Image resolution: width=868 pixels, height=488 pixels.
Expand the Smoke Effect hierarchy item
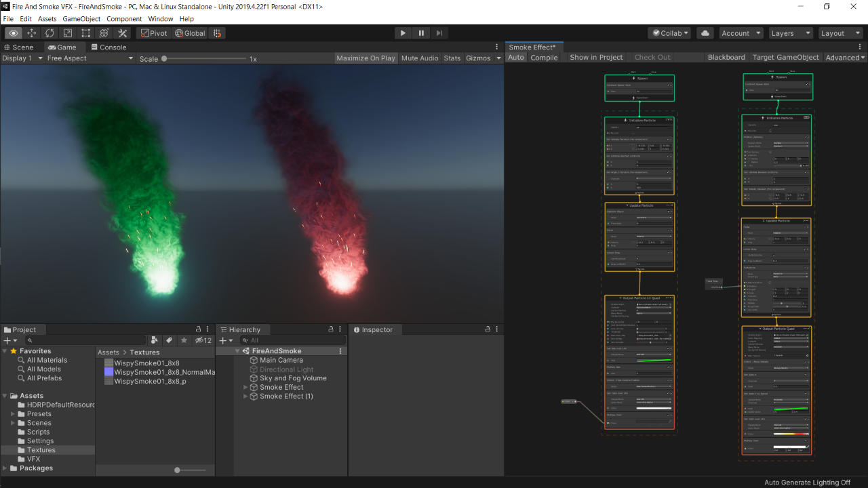coord(246,387)
